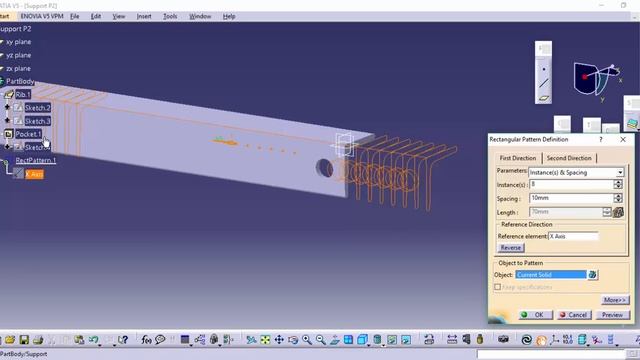This screenshot has height=360, width=640.
Task: Click the Current Solid object field
Action: pos(551,275)
